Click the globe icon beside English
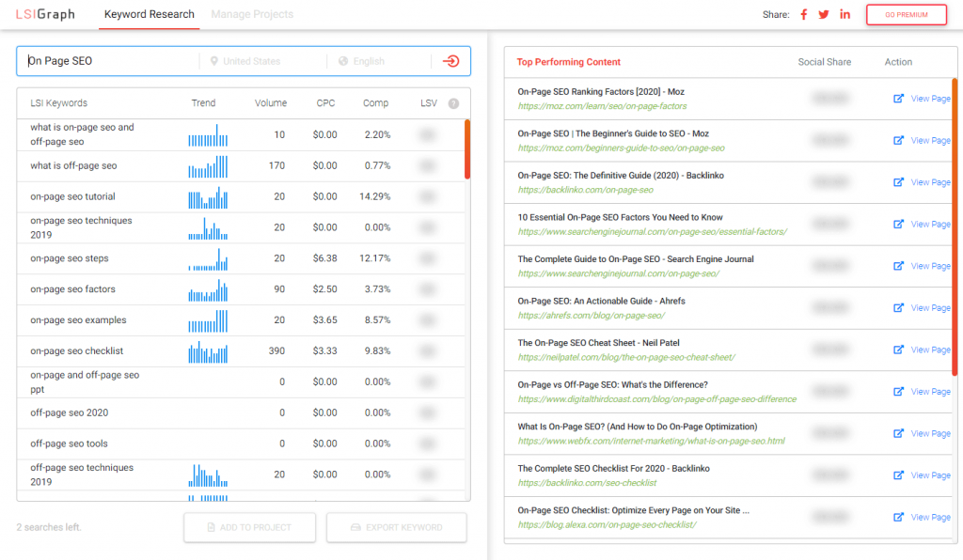This screenshot has height=560, width=963. [x=343, y=61]
